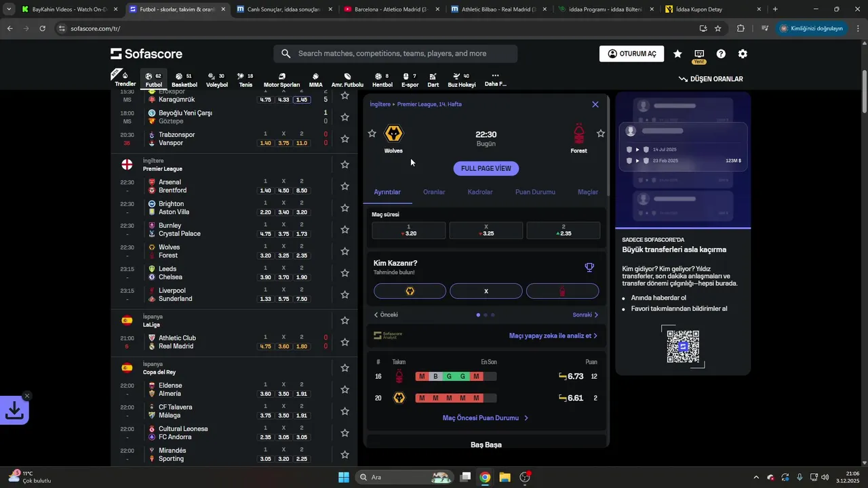Click Full Page View button

point(486,169)
